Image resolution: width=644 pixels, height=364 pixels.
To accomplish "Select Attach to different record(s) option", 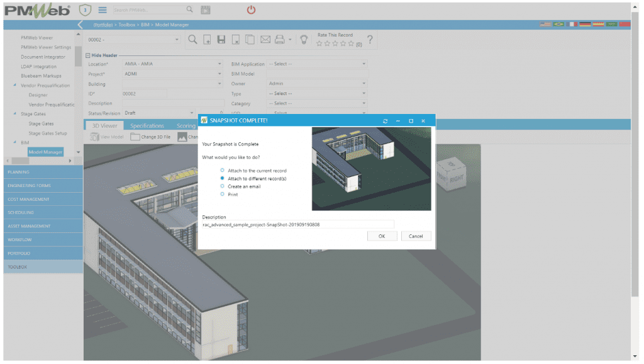I will [x=222, y=178].
